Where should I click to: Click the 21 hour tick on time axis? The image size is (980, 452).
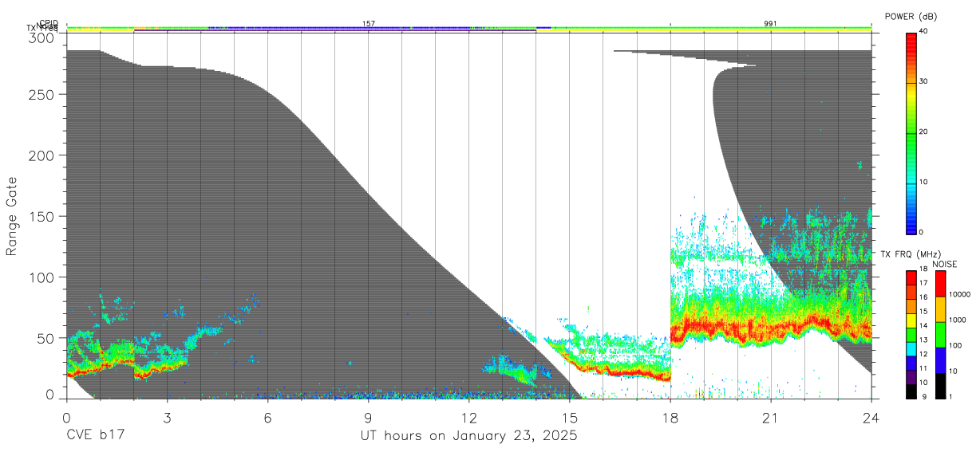click(x=771, y=418)
